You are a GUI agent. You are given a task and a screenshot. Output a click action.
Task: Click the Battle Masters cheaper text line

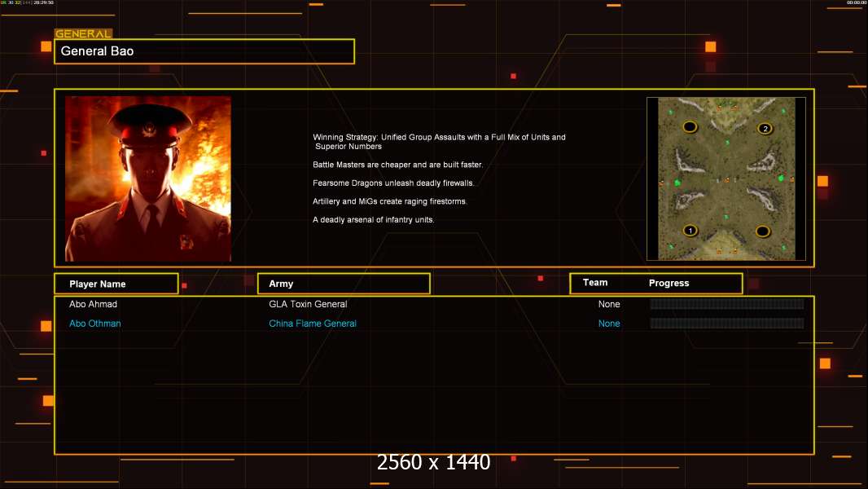[x=397, y=165]
